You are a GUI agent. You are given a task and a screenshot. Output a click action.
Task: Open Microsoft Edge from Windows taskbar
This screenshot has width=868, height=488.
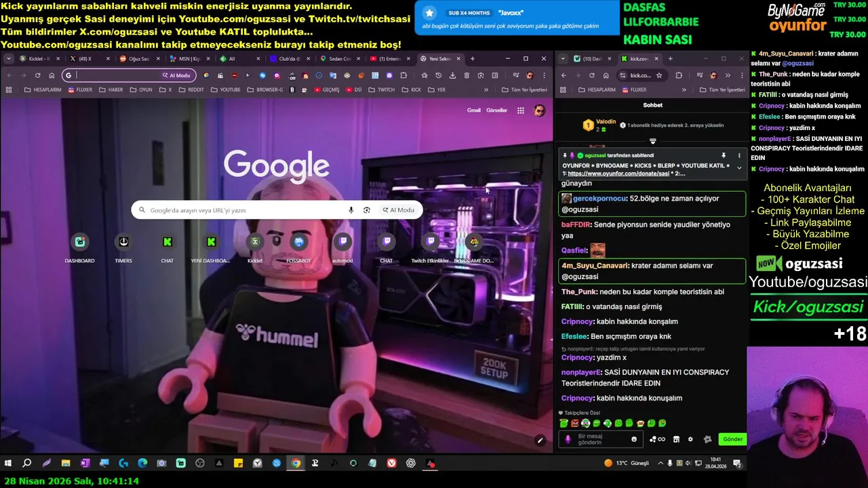coord(142,464)
